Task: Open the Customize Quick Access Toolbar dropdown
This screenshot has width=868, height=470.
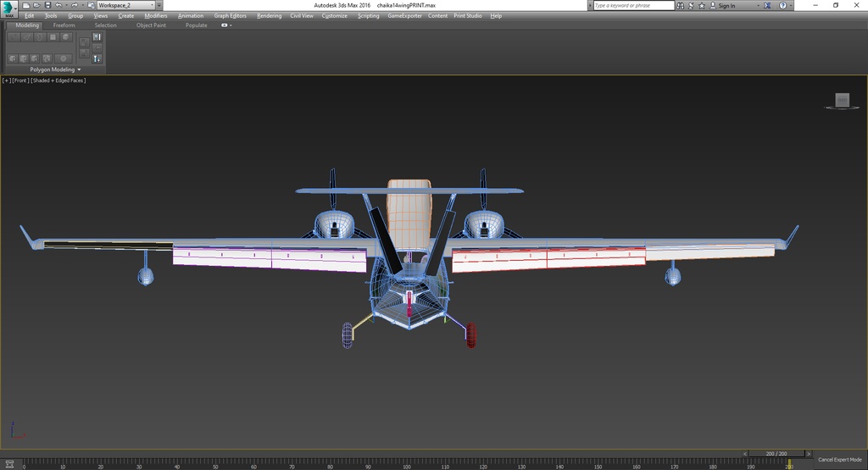Action: [x=159, y=5]
